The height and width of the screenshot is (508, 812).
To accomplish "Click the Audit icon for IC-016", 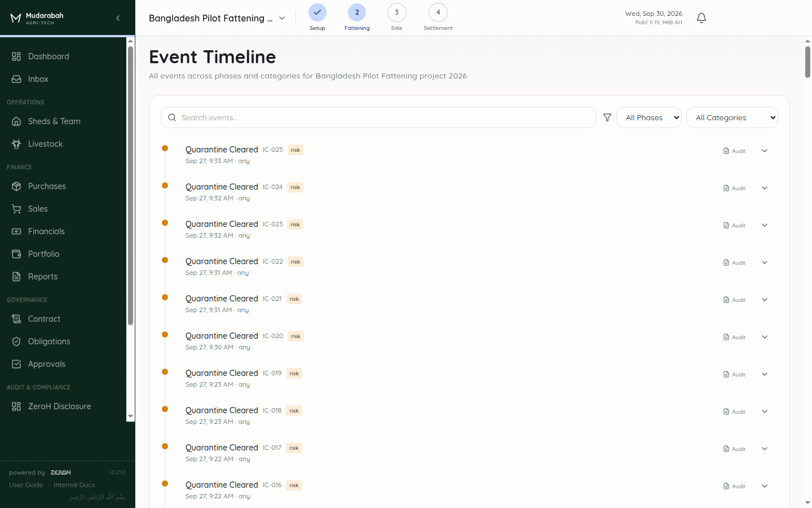I will click(726, 486).
